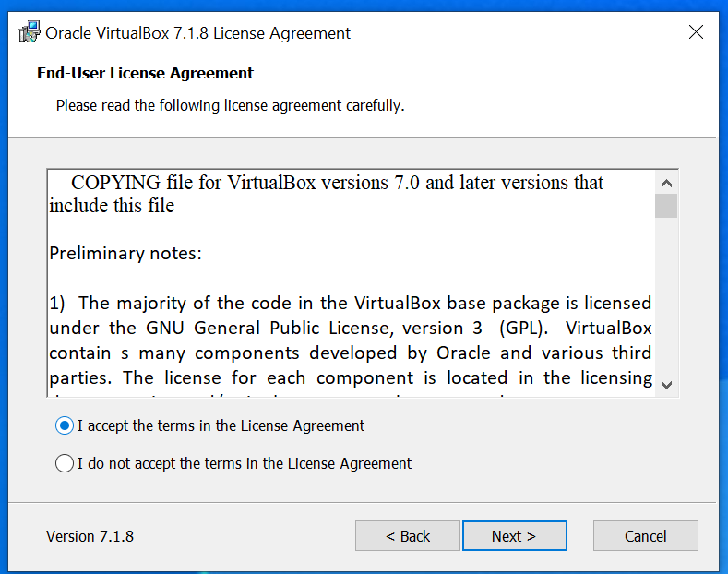This screenshot has width=728, height=574.
Task: Click the license scrollbar thumb
Action: (x=666, y=206)
